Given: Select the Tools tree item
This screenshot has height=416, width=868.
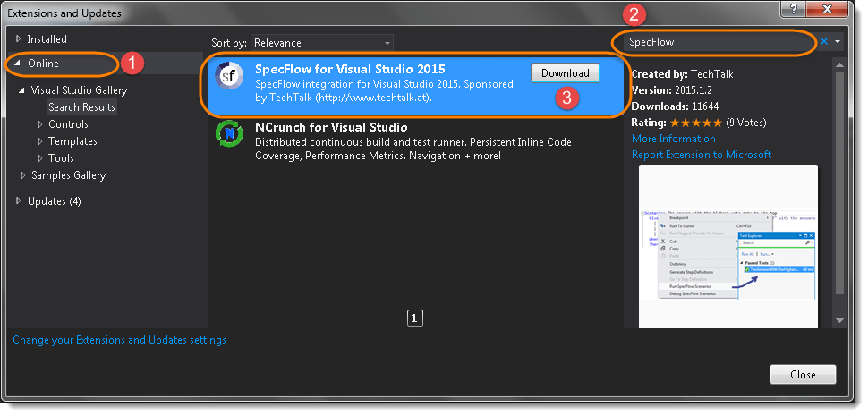Looking at the screenshot, I should tap(61, 158).
